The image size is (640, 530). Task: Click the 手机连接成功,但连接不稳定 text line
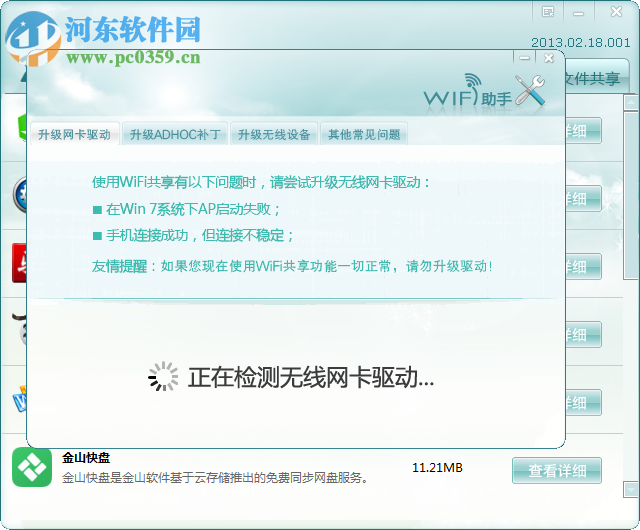click(x=193, y=235)
